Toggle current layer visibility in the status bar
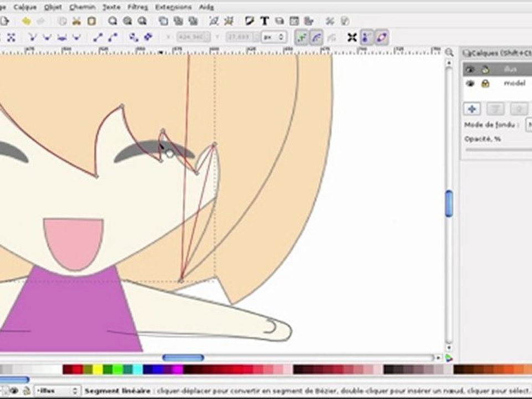 tap(14, 391)
